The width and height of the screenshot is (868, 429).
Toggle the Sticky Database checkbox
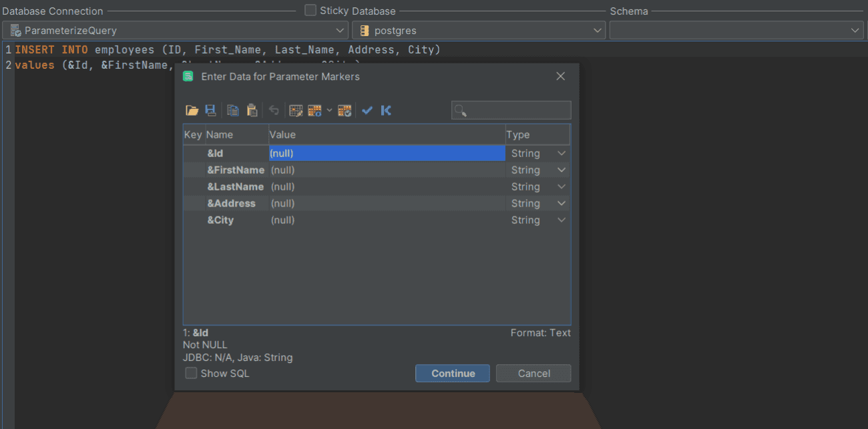click(310, 11)
